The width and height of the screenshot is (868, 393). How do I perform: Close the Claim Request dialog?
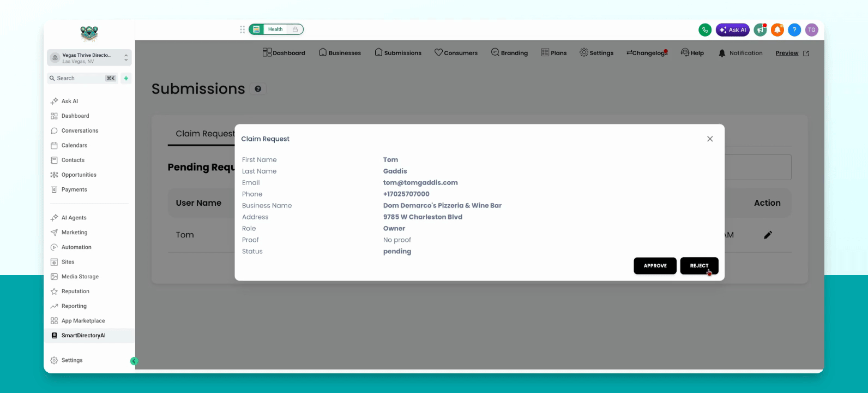[x=710, y=139]
